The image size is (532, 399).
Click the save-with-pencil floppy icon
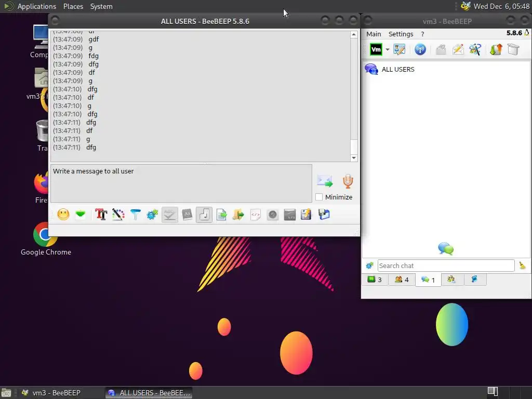[x=306, y=215]
